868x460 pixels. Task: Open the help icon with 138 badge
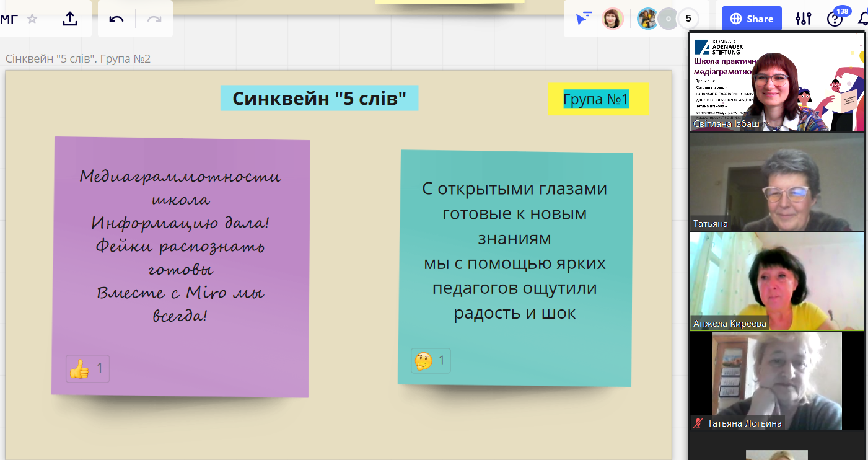tap(835, 19)
